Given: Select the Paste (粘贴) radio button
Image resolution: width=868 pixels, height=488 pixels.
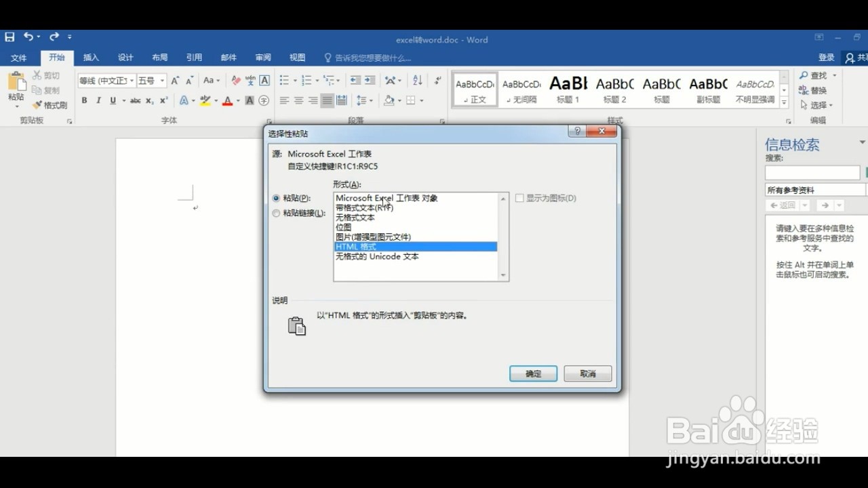Looking at the screenshot, I should click(276, 199).
